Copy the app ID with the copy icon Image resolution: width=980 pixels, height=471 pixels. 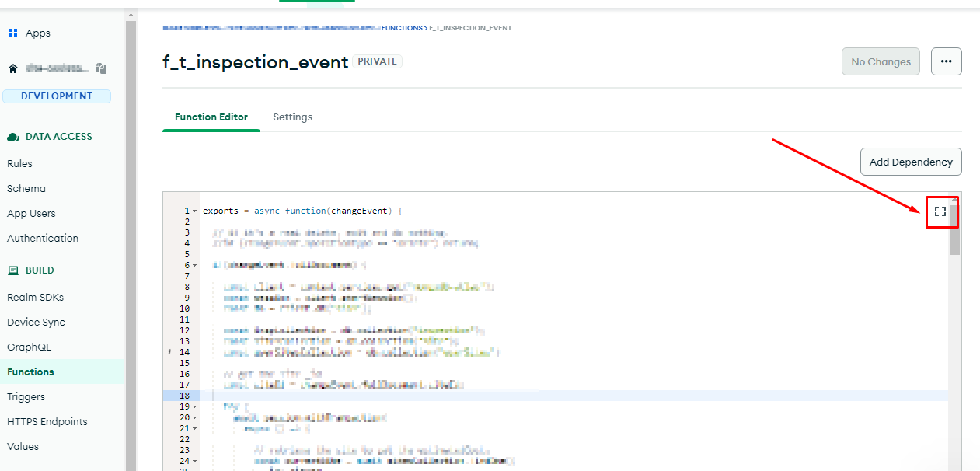100,68
